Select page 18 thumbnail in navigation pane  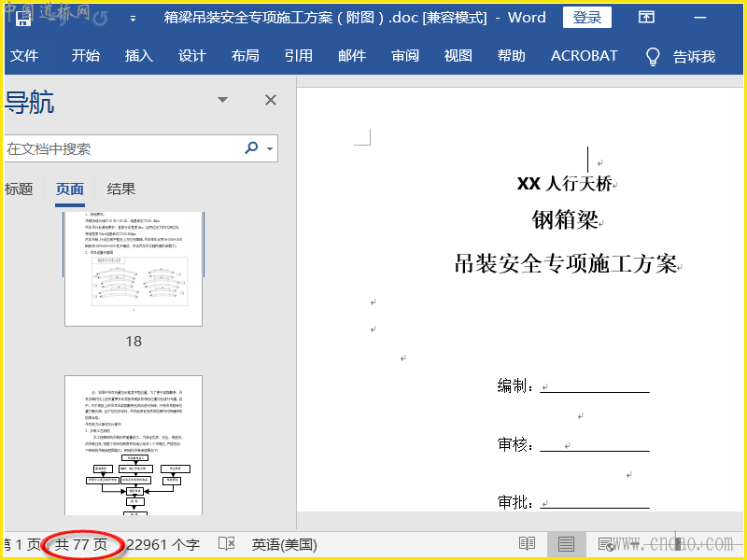pos(134,269)
